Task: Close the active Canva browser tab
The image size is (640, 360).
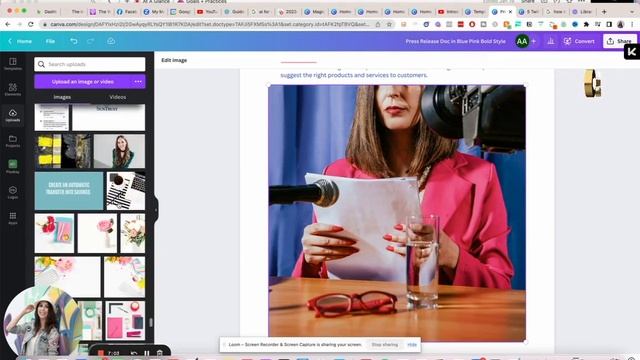Action: (x=510, y=12)
